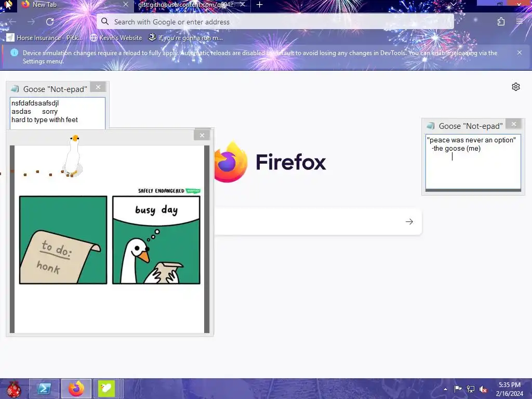Viewport: 532px width, 399px height.
Task: Open Kevin's Website bookmark
Action: (116, 37)
